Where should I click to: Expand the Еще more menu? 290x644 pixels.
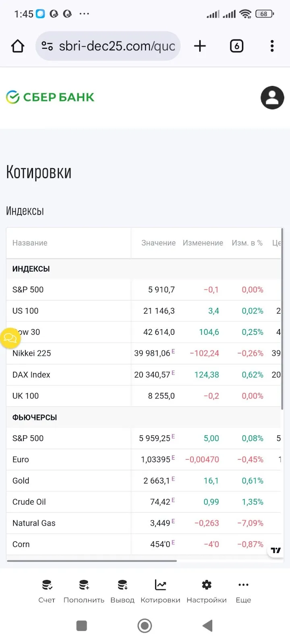tap(243, 591)
